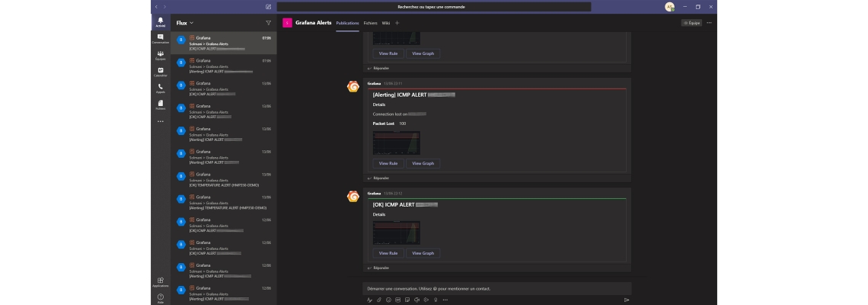Open the Activité bell in sidebar
Image resolution: width=868 pixels, height=305 pixels.
(160, 22)
